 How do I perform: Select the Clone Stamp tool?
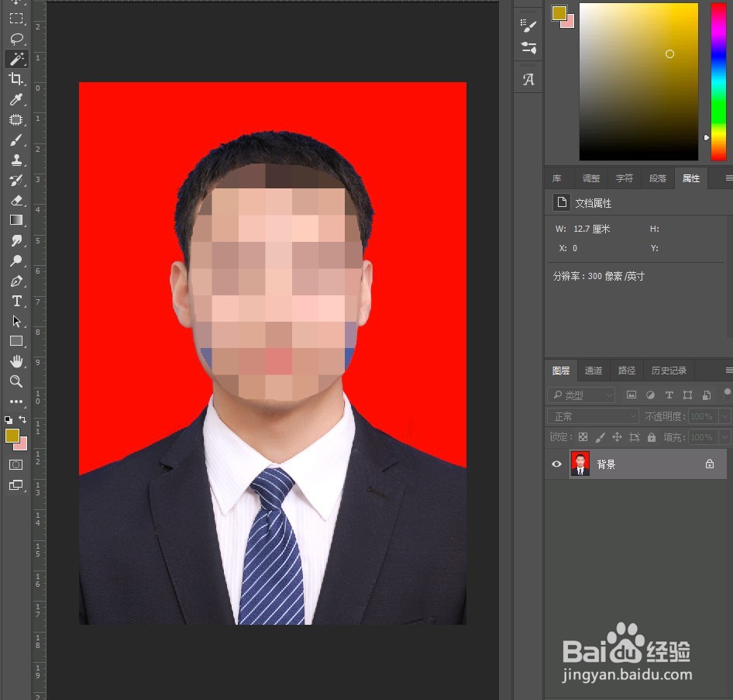click(x=17, y=160)
